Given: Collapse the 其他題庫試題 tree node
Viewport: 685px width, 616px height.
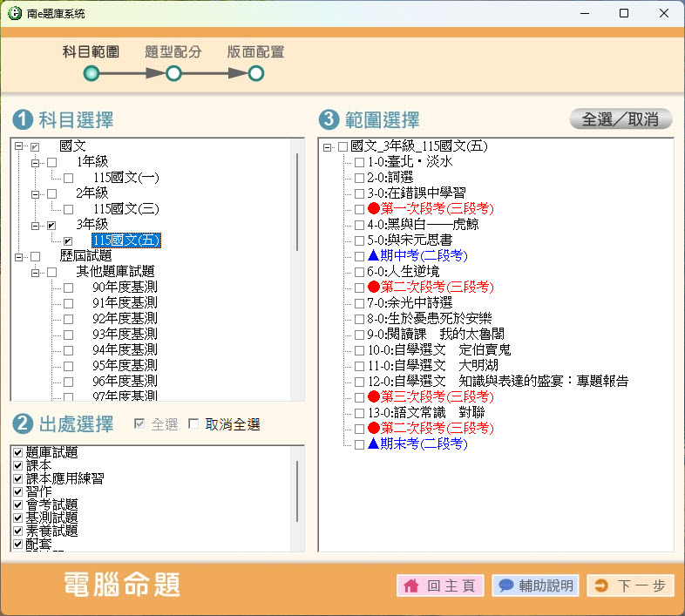Looking at the screenshot, I should point(35,273).
